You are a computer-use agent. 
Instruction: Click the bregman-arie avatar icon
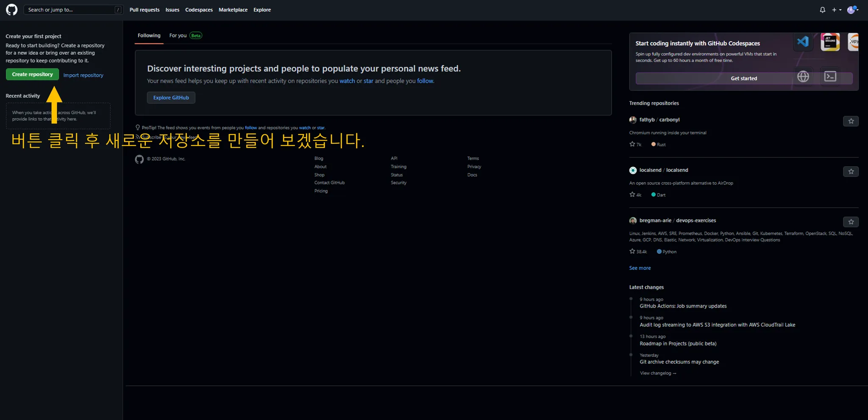633,221
